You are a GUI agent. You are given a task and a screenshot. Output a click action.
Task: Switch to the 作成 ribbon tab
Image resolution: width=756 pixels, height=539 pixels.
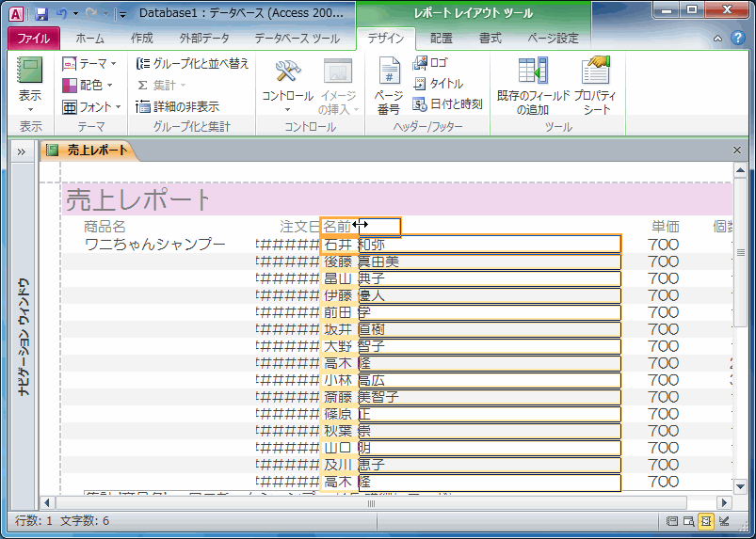142,38
